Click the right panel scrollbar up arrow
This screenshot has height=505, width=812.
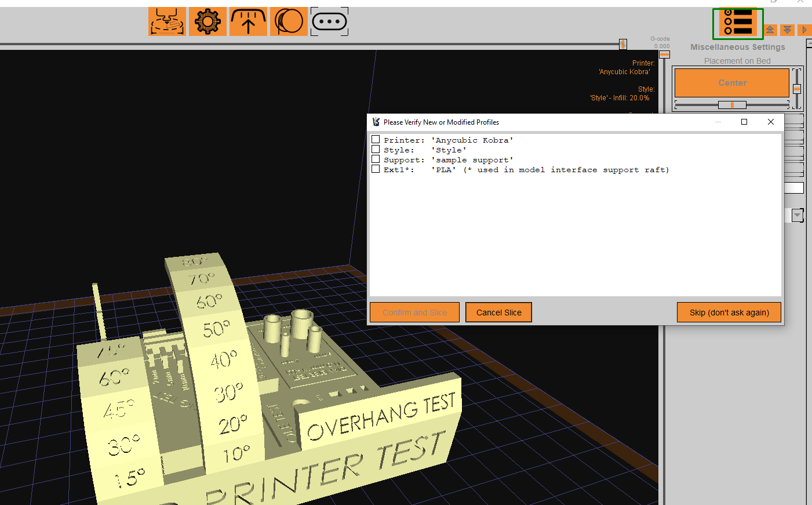(x=809, y=43)
